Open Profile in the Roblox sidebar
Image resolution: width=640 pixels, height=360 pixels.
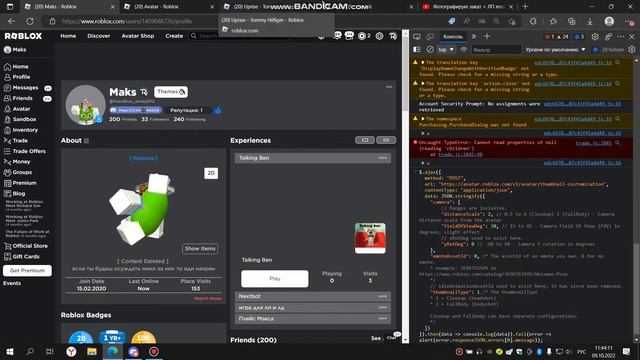17,77
